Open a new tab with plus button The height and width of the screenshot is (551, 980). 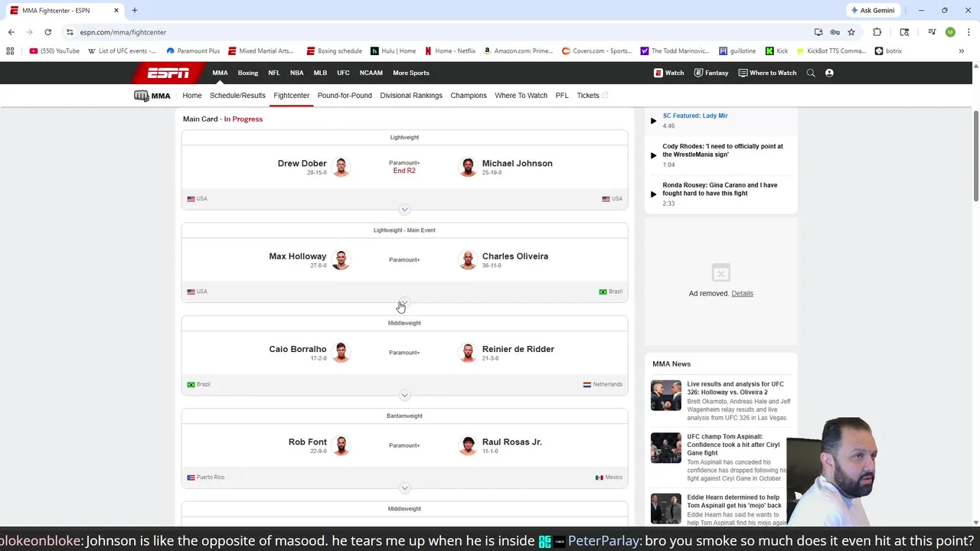tap(134, 10)
